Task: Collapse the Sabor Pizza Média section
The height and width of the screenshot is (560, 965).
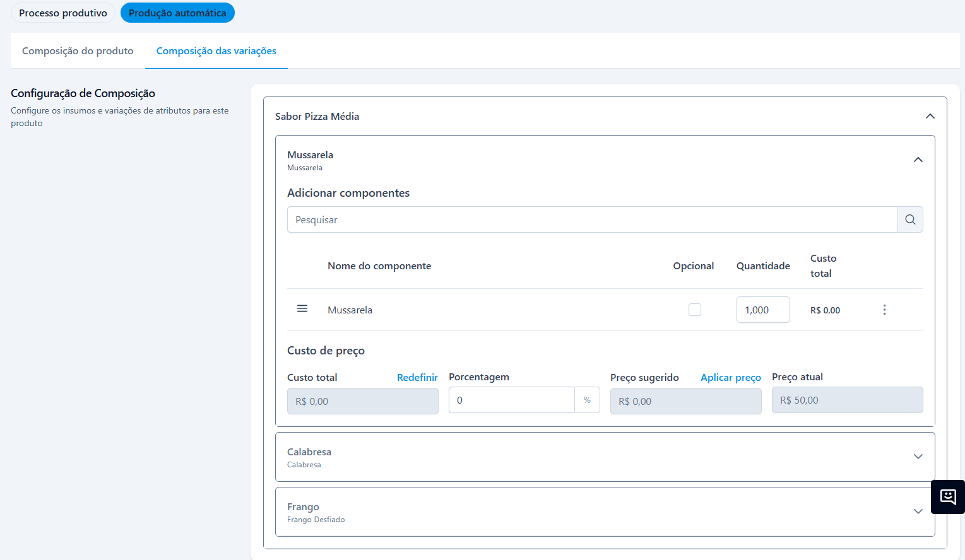Action: click(x=930, y=116)
